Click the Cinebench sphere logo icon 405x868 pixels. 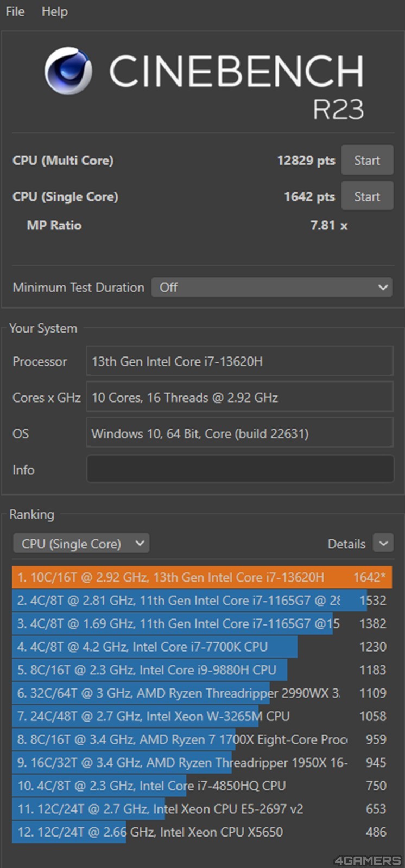pyautogui.click(x=68, y=71)
